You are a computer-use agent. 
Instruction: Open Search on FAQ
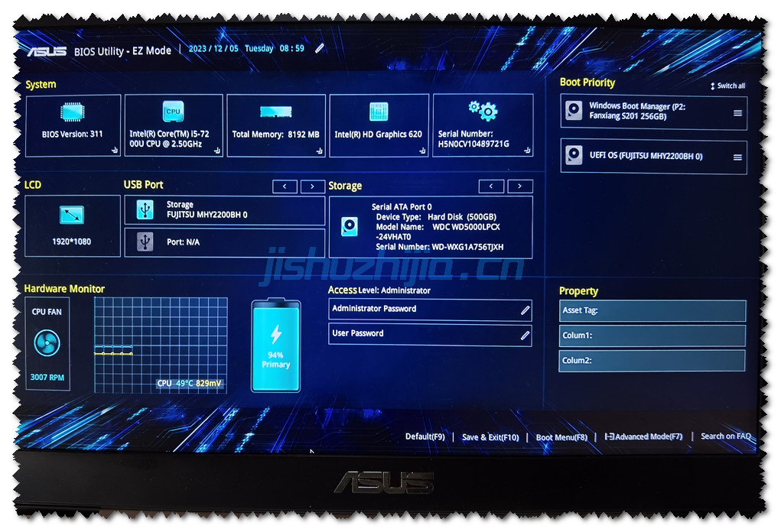pos(726,436)
